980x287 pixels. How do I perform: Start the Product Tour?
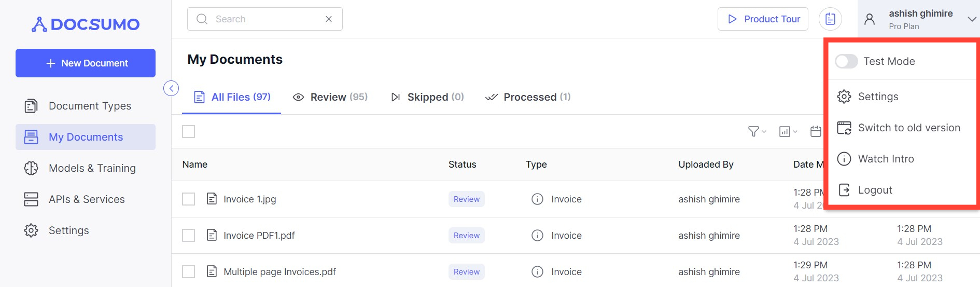pos(763,19)
